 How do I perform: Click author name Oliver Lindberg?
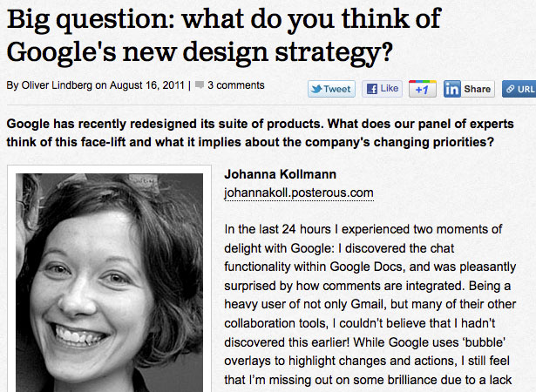coord(58,85)
